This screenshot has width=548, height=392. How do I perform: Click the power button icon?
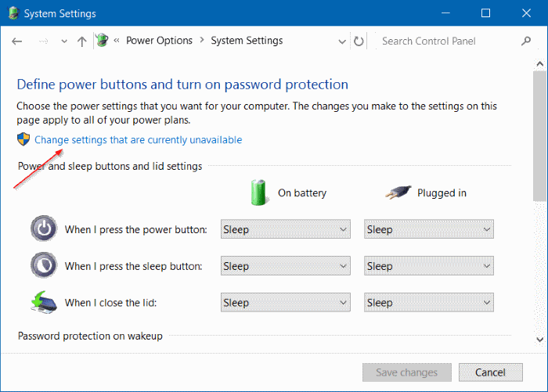pyautogui.click(x=44, y=229)
